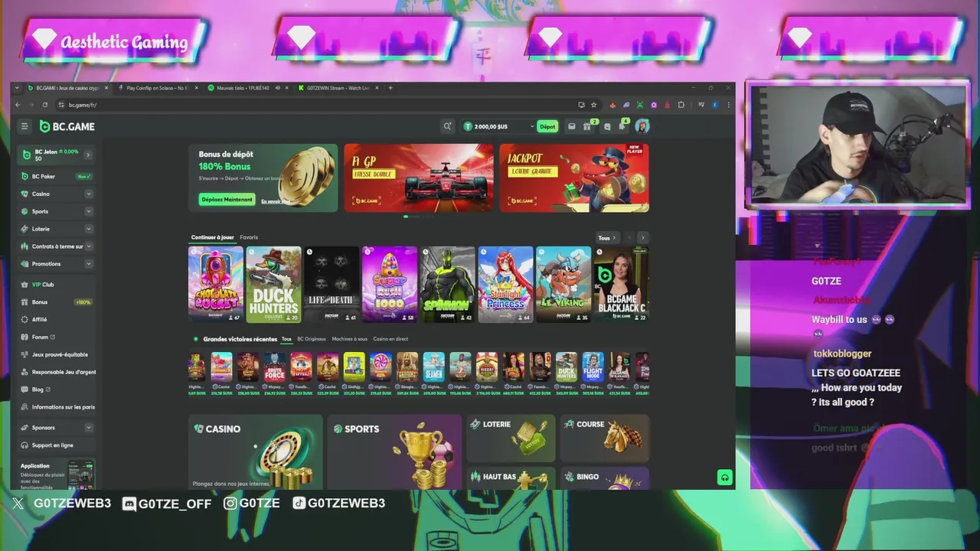Expand the Contrats à terme sidebar section

point(89,246)
